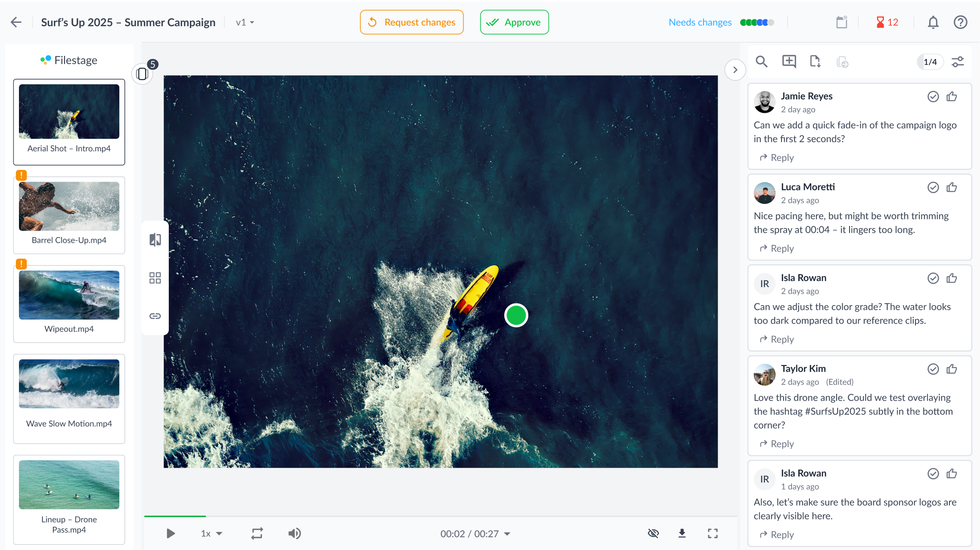Click the video progress bar
980x550 pixels.
439,516
